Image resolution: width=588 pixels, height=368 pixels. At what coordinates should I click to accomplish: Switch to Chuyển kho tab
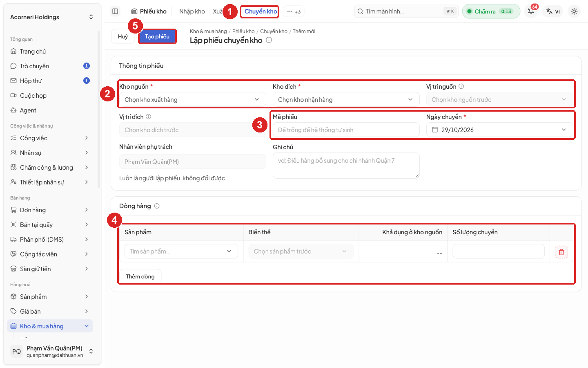click(x=261, y=11)
